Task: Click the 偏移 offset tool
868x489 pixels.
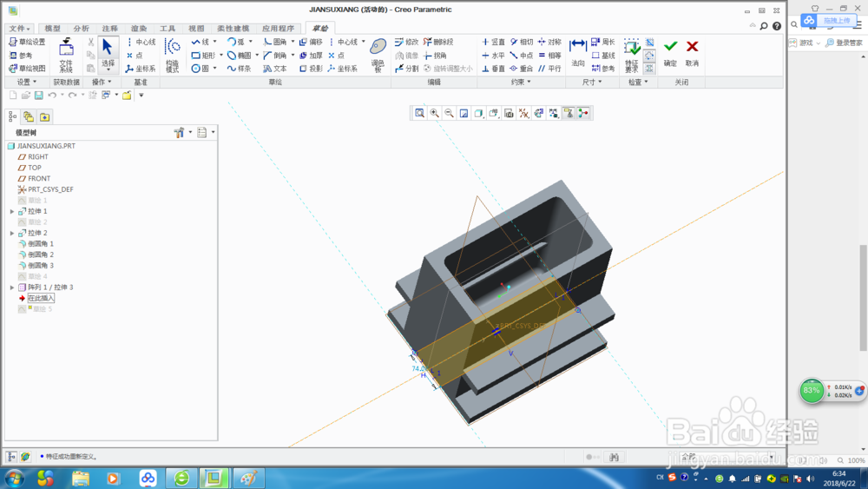Action: click(311, 42)
